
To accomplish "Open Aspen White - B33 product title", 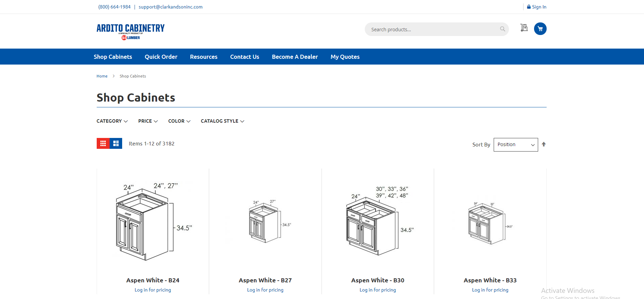I will coord(490,280).
